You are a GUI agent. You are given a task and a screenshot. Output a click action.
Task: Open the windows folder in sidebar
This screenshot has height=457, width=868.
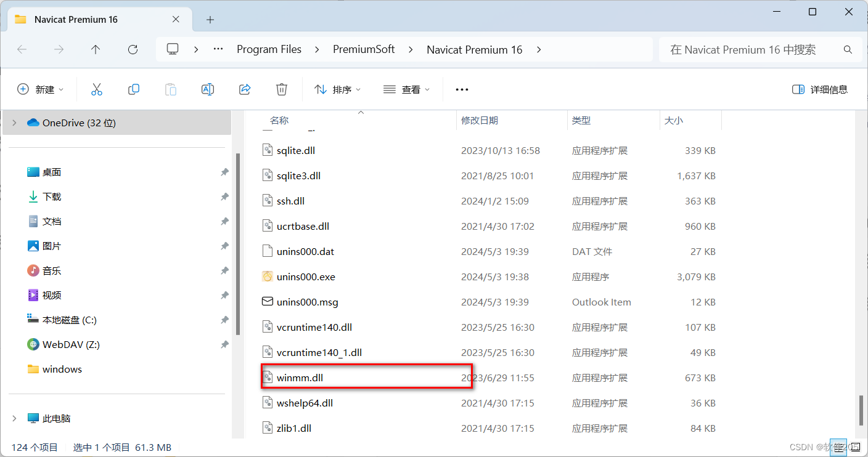click(62, 369)
